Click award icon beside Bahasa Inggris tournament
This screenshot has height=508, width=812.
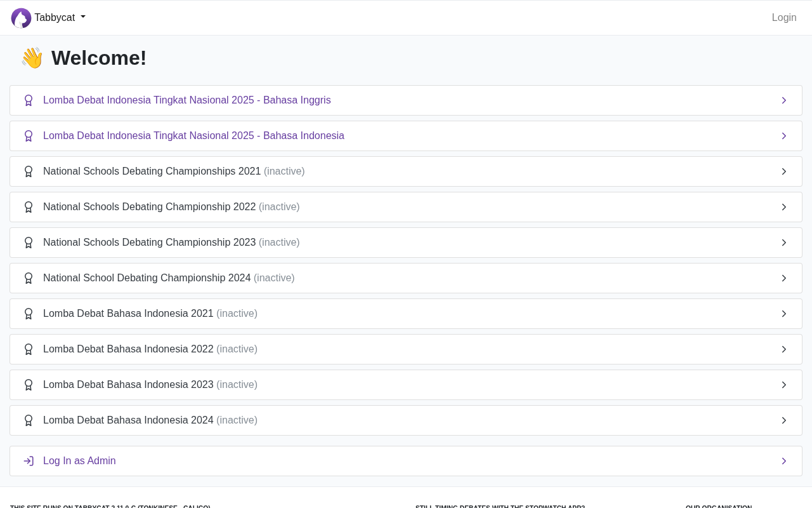(29, 100)
